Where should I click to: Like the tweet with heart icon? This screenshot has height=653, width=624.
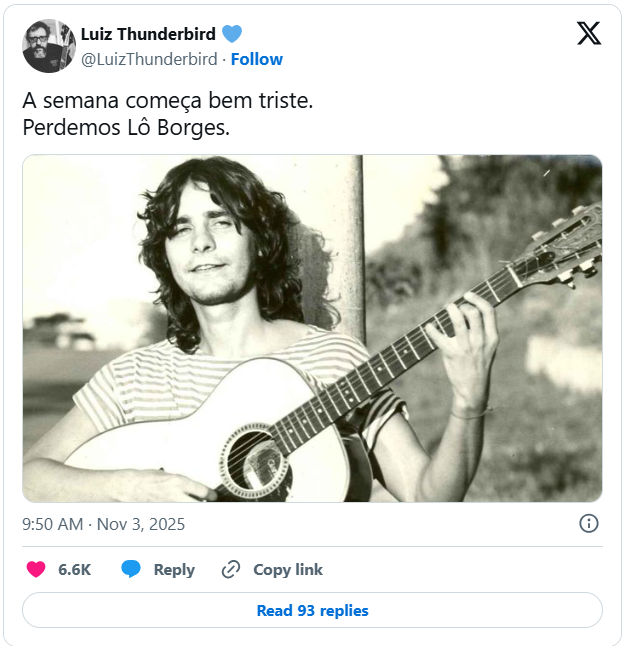pos(36,569)
